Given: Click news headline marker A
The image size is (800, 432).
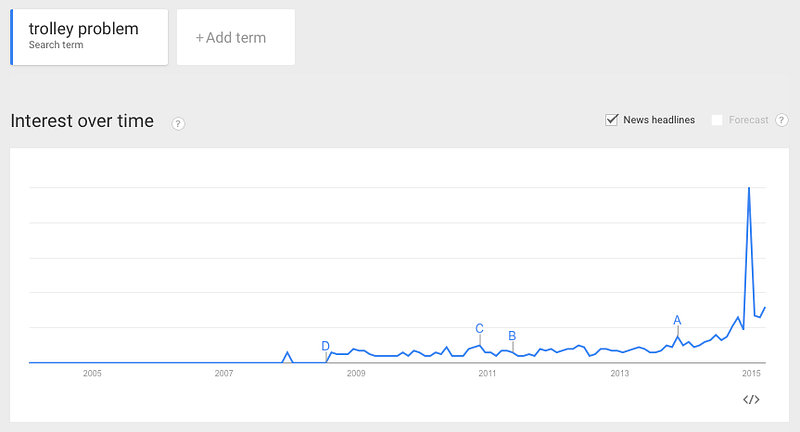Looking at the screenshot, I should pos(677,320).
